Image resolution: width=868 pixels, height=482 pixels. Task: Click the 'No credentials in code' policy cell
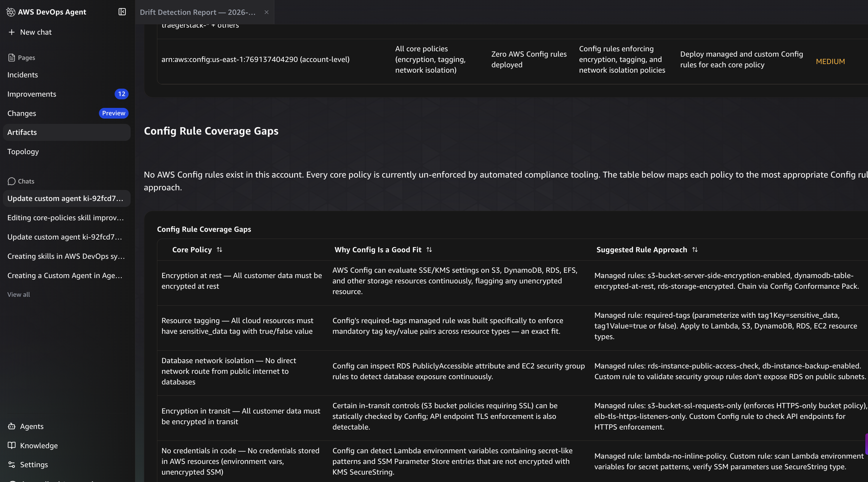[x=240, y=462]
